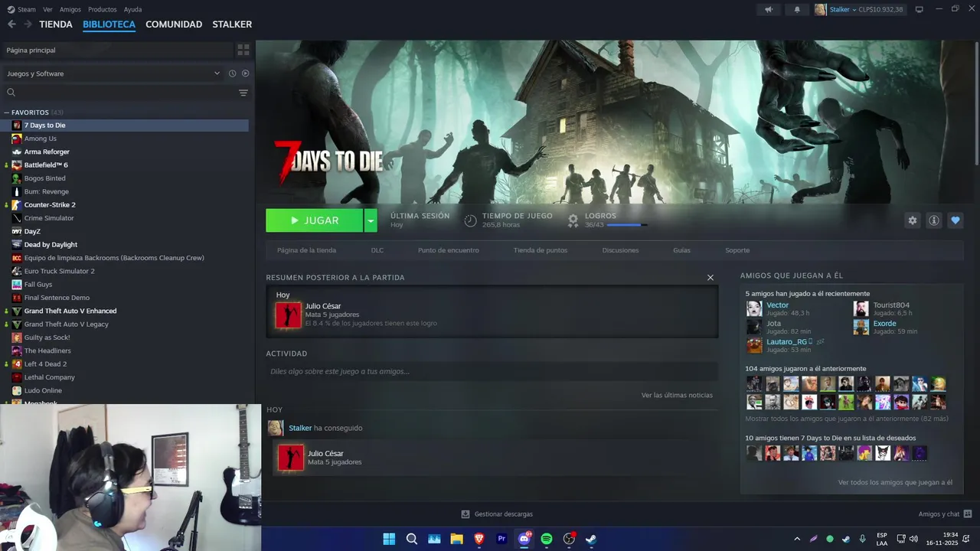Open Stalker's profile link in activity feed
Image resolution: width=980 pixels, height=551 pixels.
coord(300,428)
